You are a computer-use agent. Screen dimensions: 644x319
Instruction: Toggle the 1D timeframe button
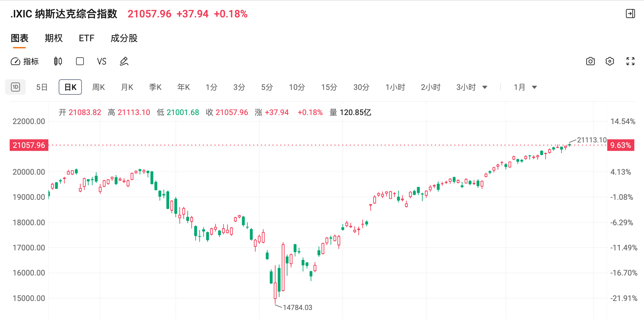pyautogui.click(x=15, y=87)
